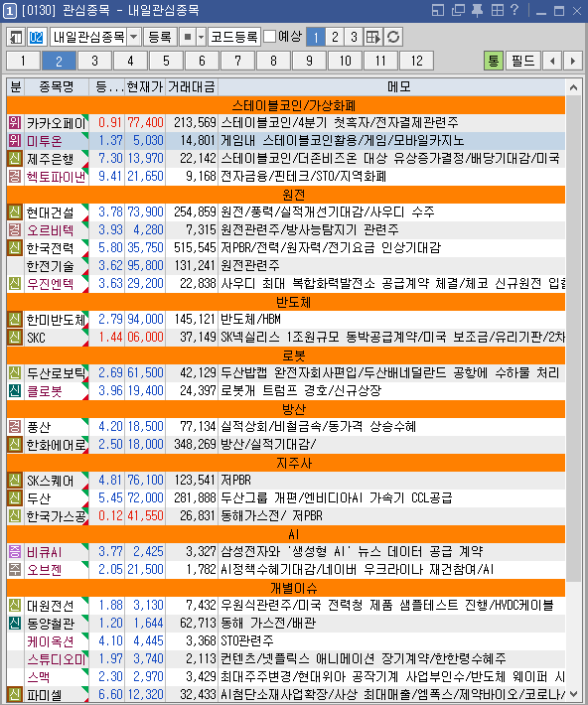This screenshot has width=588, height=705.
Task: Toggle the green 통 button
Action: (x=493, y=61)
